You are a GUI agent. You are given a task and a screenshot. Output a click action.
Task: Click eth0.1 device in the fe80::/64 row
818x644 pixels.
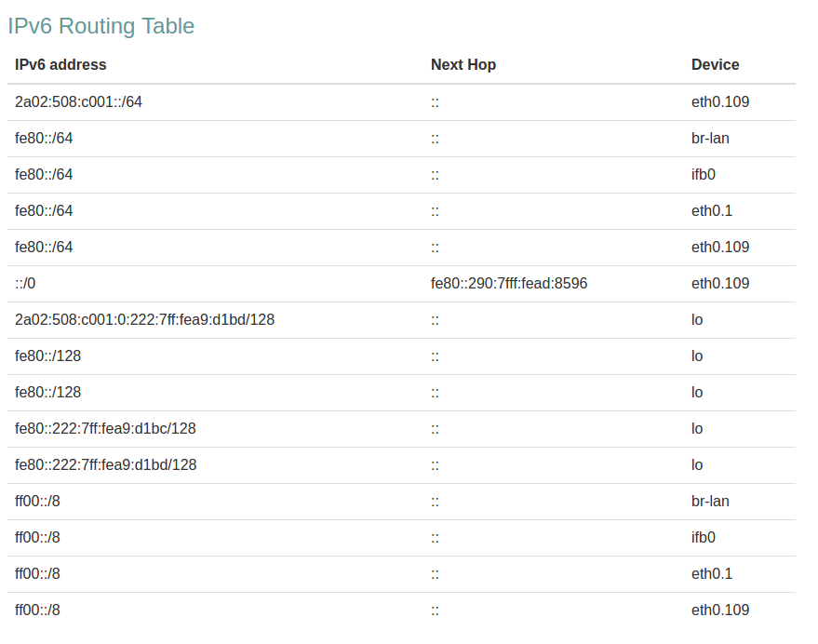pos(712,210)
